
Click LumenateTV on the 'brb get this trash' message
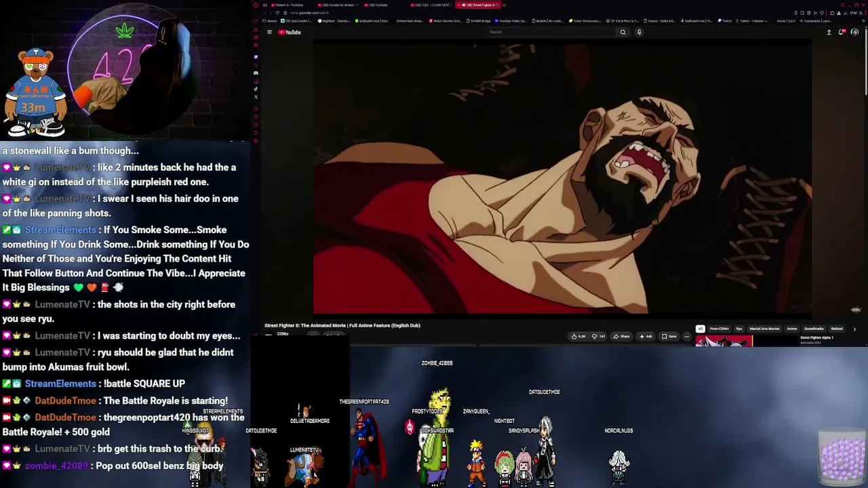point(62,449)
